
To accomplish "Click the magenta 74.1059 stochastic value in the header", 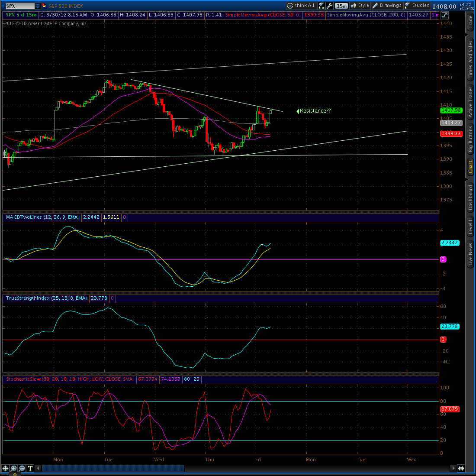I will coord(171,379).
